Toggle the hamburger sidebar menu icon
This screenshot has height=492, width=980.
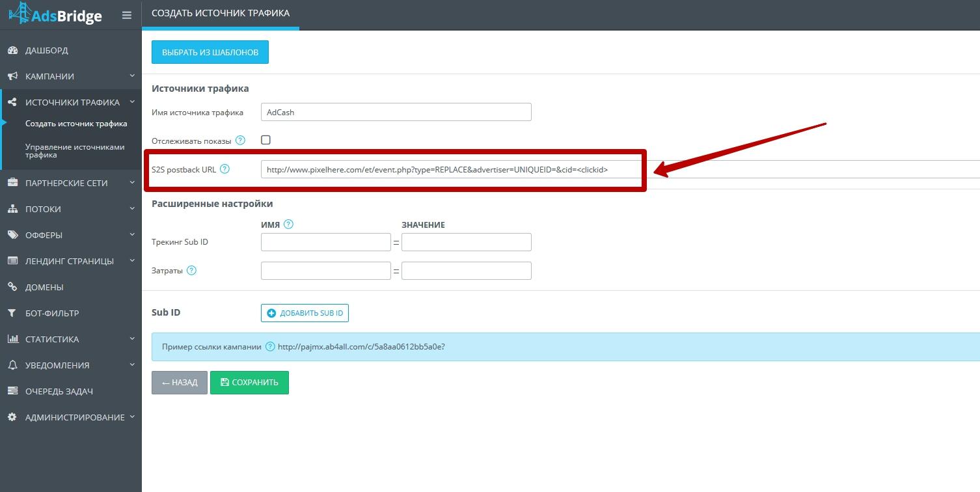(x=127, y=15)
